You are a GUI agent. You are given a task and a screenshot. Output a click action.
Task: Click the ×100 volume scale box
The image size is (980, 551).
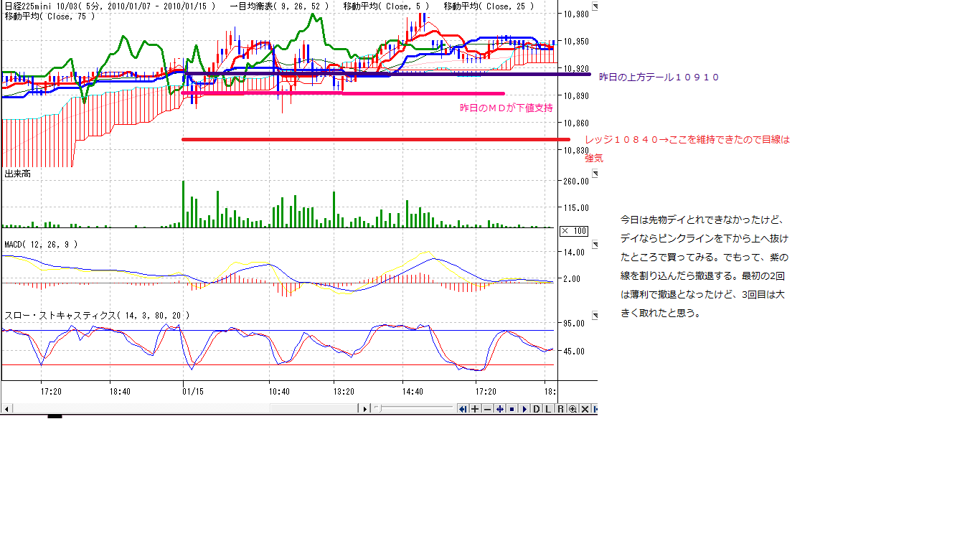[574, 230]
